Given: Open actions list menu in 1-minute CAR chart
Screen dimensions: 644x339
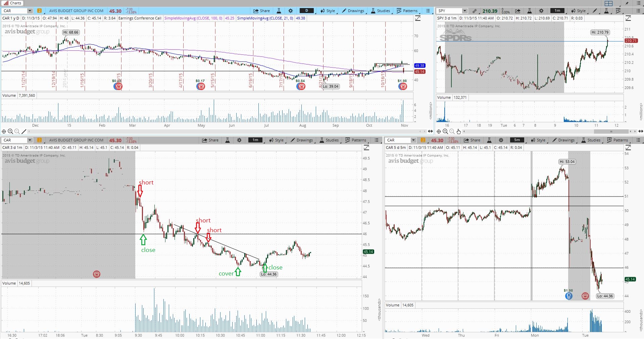Looking at the screenshot, I should (x=377, y=140).
